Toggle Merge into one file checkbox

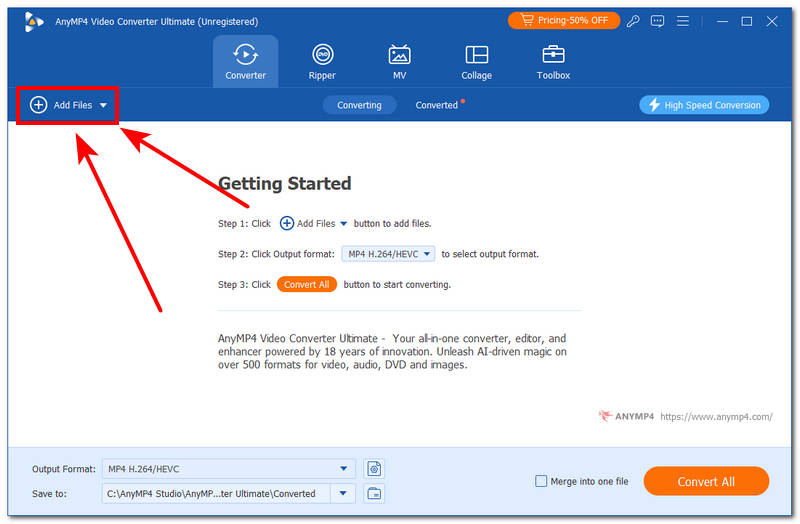541,481
